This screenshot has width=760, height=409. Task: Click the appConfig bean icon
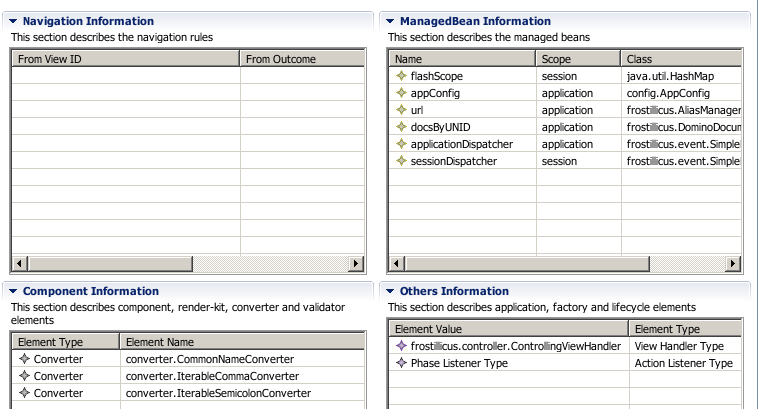pos(402,93)
